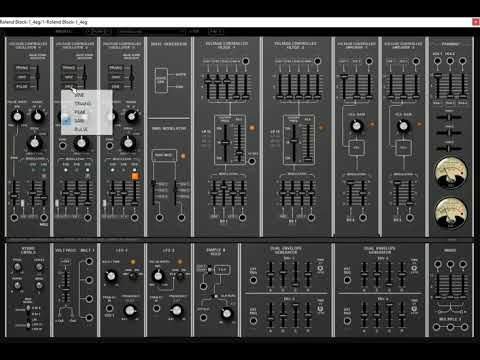Click oscillator 1's waveform selector slider

[38, 77]
